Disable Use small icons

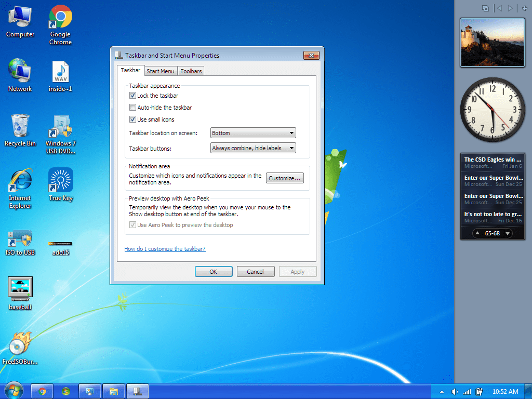(x=133, y=119)
